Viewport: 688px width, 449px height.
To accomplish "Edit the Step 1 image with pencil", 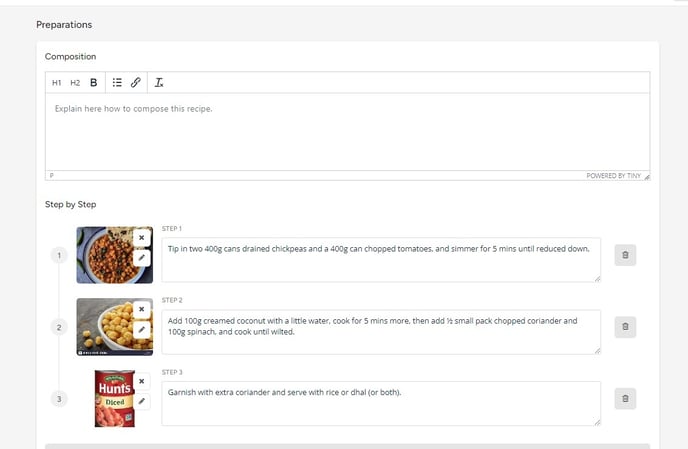I will click(142, 258).
